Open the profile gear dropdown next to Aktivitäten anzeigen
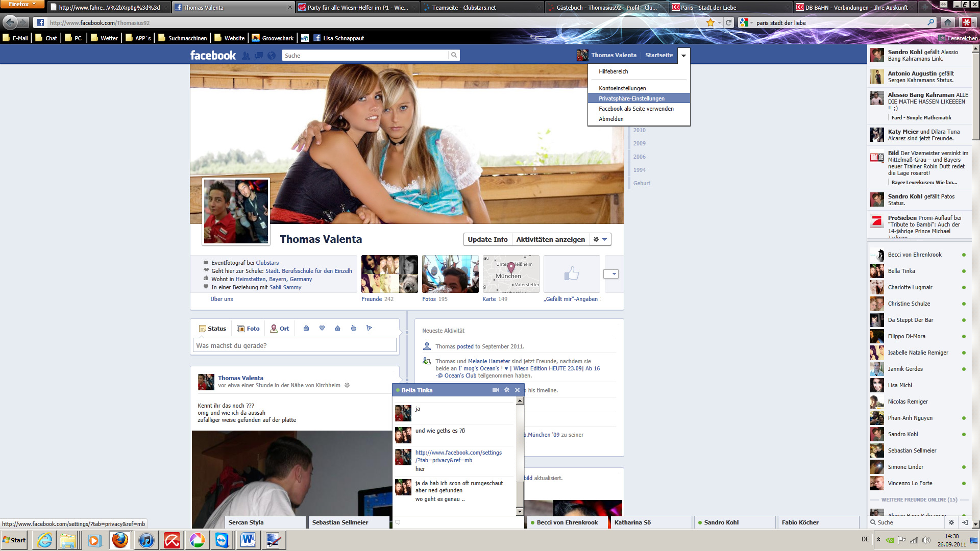 (600, 239)
